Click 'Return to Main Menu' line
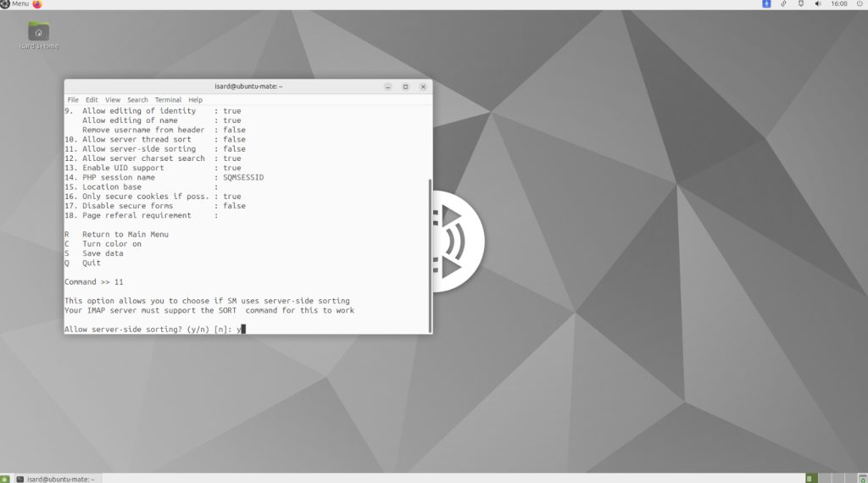Image resolution: width=868 pixels, height=483 pixels. [x=116, y=235]
